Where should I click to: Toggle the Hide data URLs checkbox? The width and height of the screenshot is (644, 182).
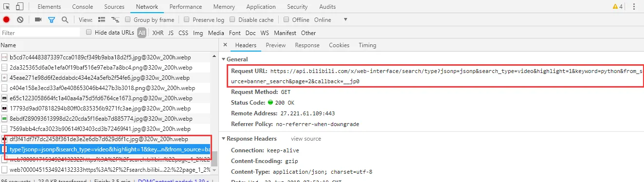(89, 32)
